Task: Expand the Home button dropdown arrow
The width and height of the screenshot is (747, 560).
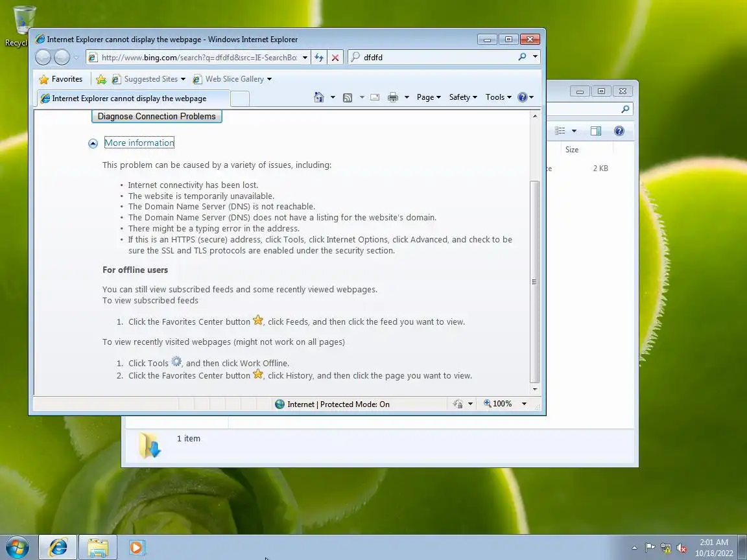Action: click(333, 97)
